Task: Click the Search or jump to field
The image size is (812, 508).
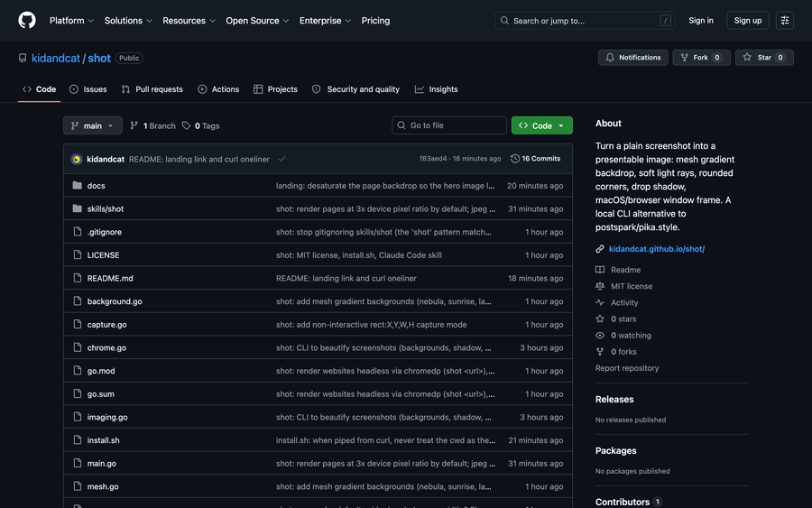Action: click(x=586, y=21)
